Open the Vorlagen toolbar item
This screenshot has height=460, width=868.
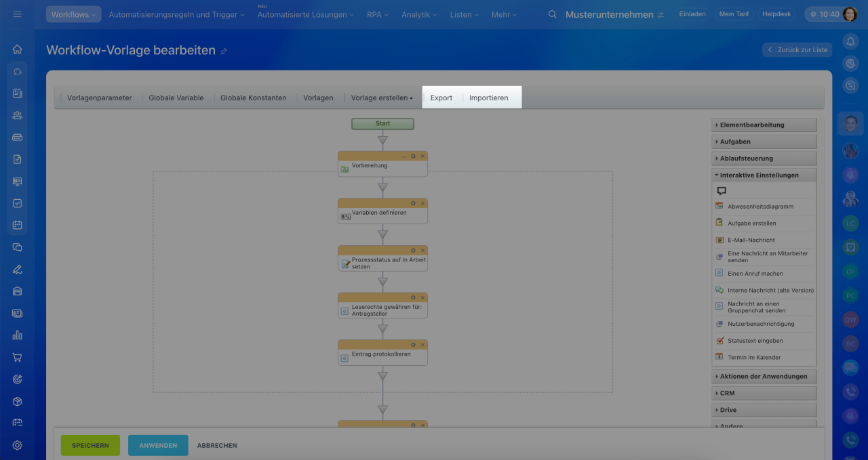[318, 98]
